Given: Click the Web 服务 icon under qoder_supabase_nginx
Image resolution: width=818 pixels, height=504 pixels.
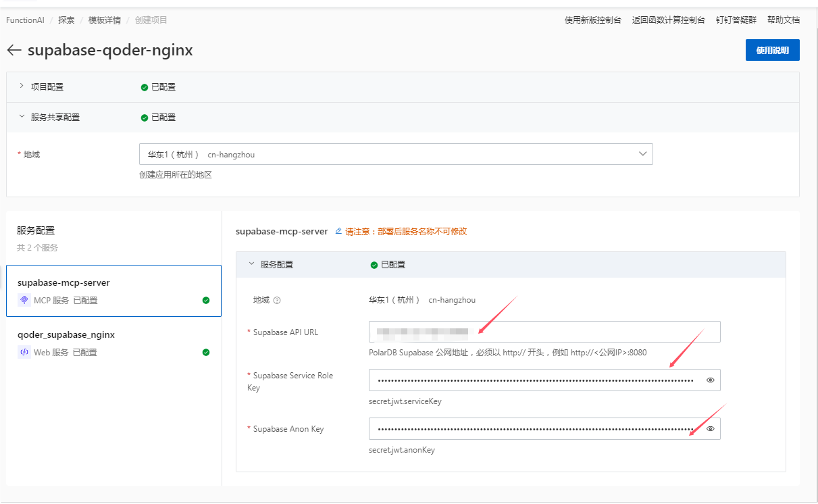Looking at the screenshot, I should click(x=24, y=352).
